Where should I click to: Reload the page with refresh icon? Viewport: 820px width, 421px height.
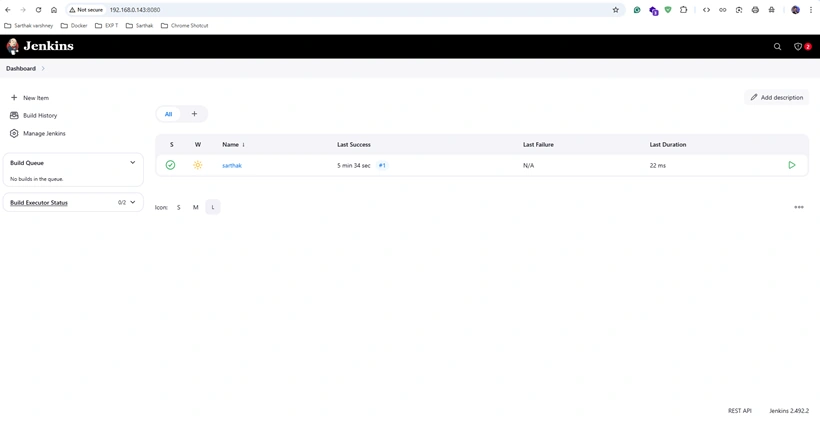[38, 10]
